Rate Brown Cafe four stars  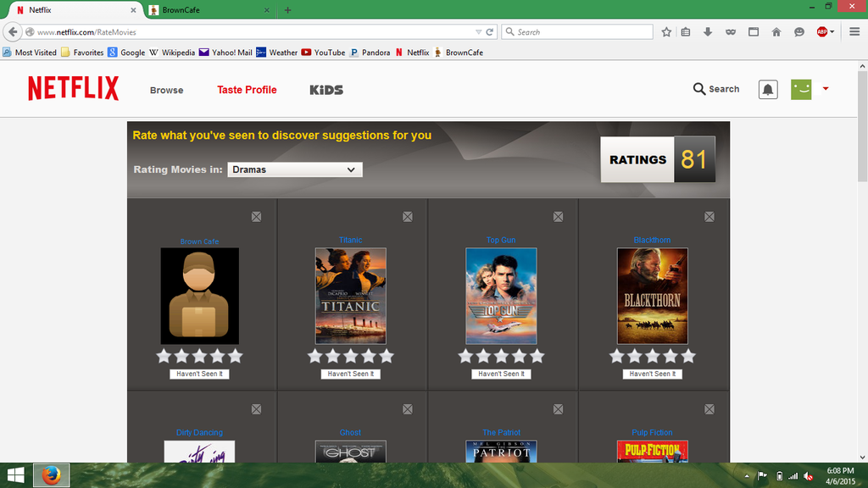click(x=218, y=357)
